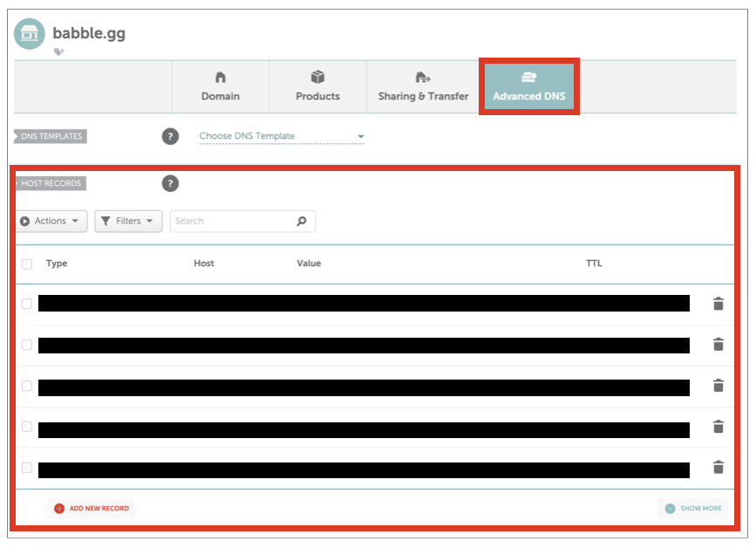This screenshot has height=548, width=756.
Task: Check the third host record checkbox
Action: click(x=27, y=386)
